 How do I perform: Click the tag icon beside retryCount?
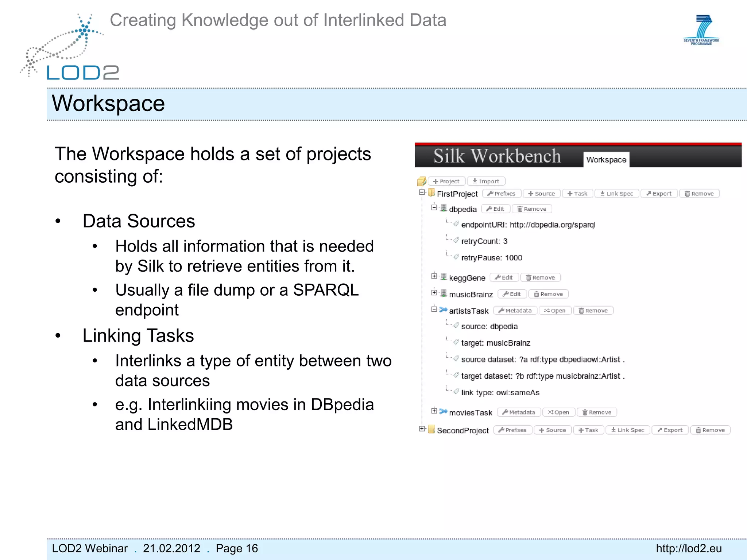click(456, 240)
